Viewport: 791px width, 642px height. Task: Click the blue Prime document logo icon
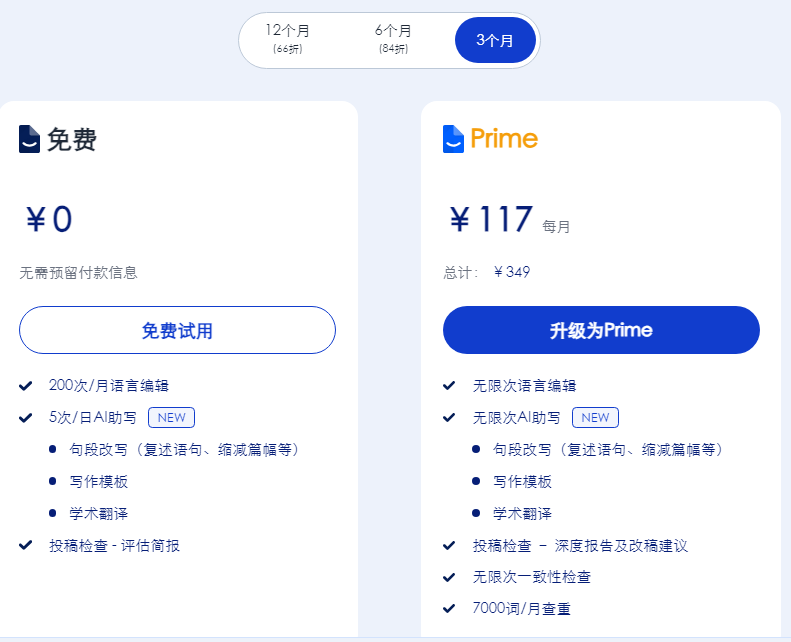pos(453,139)
